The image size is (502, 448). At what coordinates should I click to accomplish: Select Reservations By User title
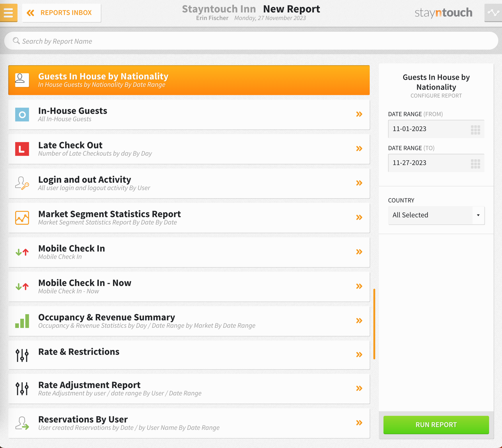83,419
